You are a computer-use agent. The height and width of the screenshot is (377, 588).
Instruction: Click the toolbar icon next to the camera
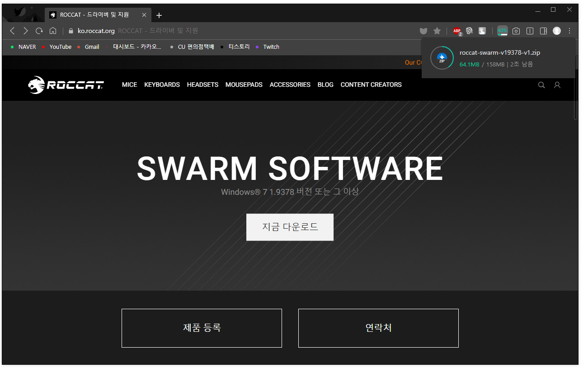(x=530, y=31)
